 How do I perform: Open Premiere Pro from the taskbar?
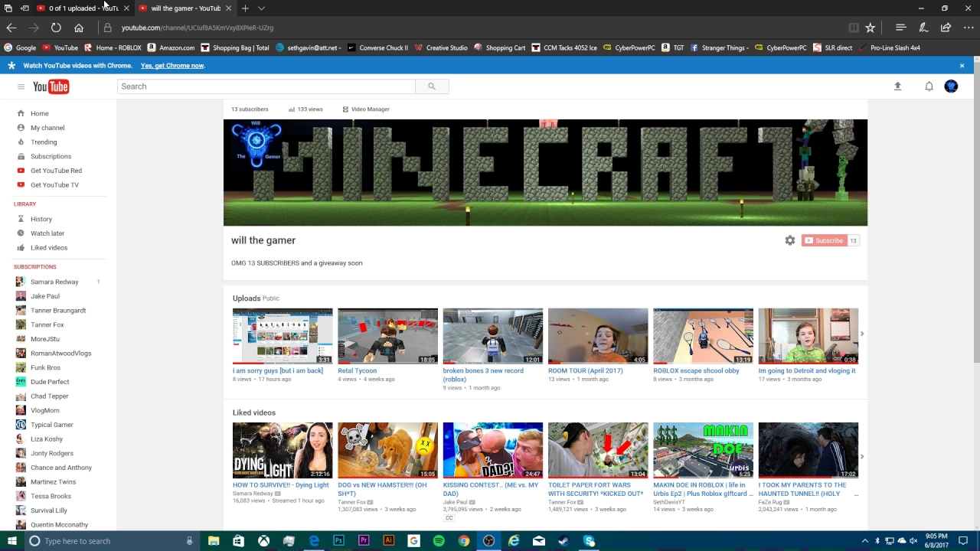pyautogui.click(x=364, y=541)
